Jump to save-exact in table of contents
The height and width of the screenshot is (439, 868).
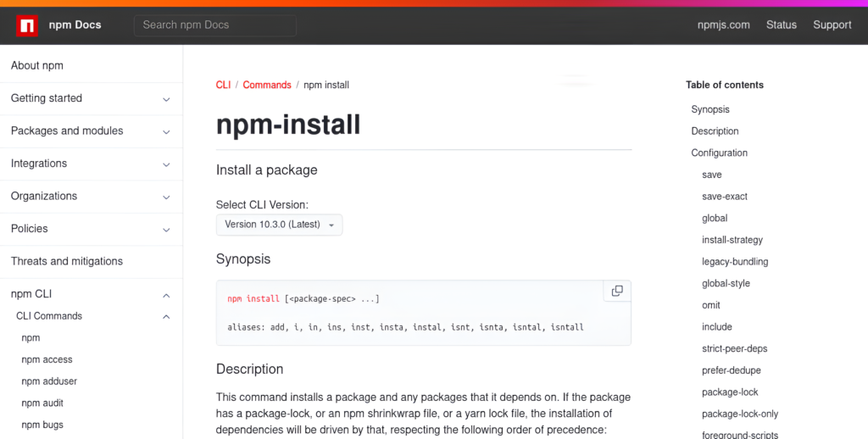[x=724, y=197]
